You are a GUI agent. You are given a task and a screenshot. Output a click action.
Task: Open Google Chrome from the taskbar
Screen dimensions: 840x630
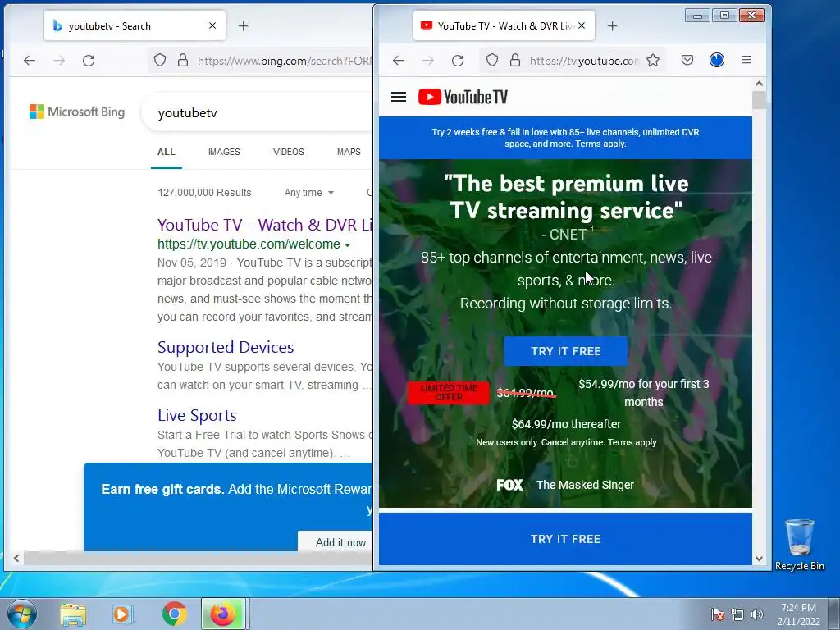pos(175,614)
